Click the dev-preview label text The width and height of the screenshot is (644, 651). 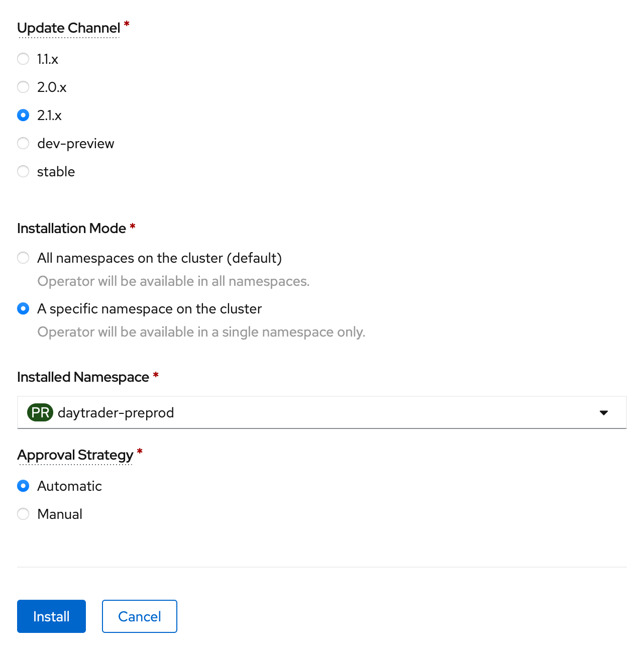(76, 144)
